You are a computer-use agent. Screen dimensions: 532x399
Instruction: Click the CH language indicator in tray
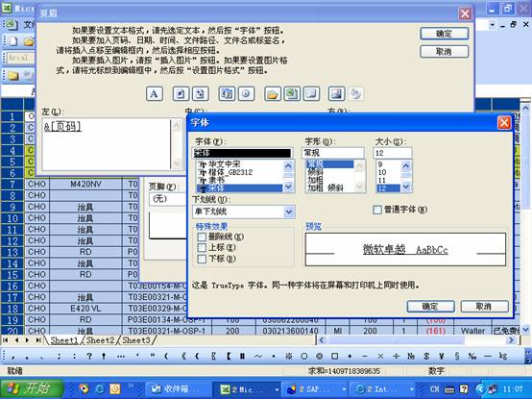click(x=435, y=389)
